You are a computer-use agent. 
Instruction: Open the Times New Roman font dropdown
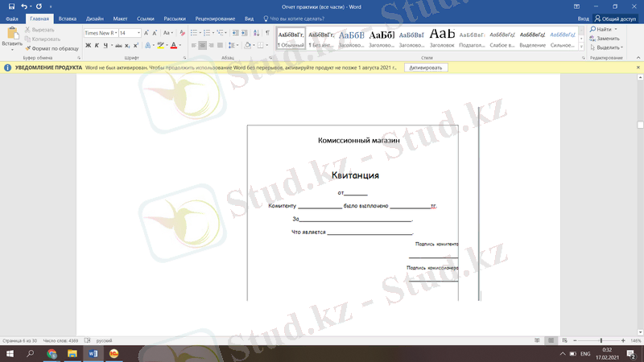[100, 33]
